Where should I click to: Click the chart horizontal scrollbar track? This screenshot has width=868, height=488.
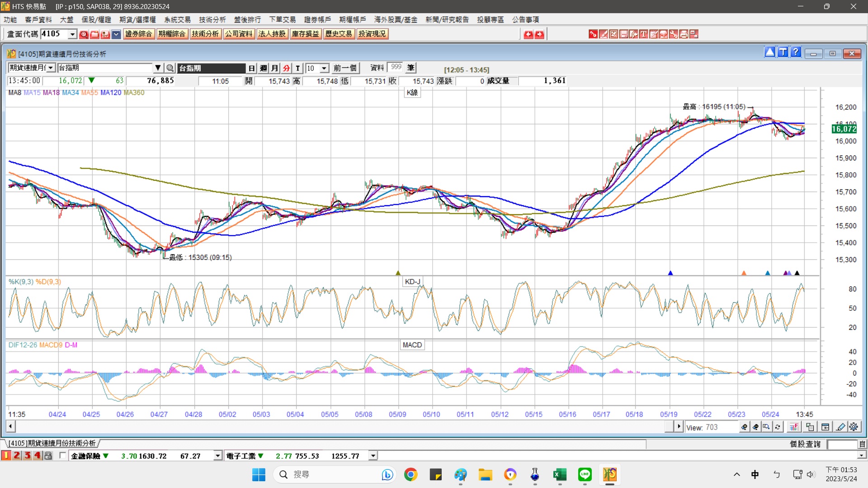[x=339, y=426]
